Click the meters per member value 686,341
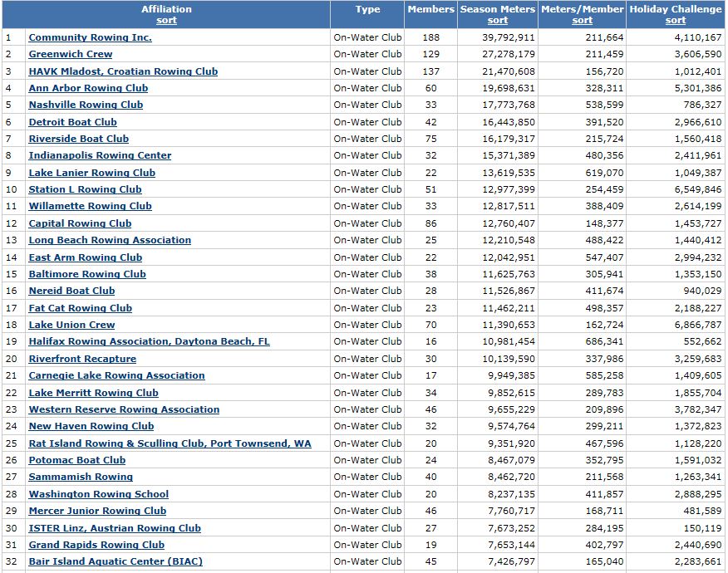Screen dimensions: 728x573 [x=604, y=341]
